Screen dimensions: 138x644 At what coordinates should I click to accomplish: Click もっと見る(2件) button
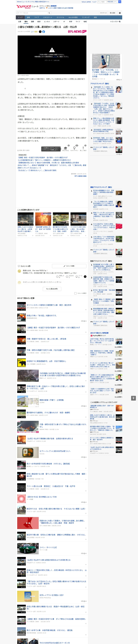(x=52, y=289)
